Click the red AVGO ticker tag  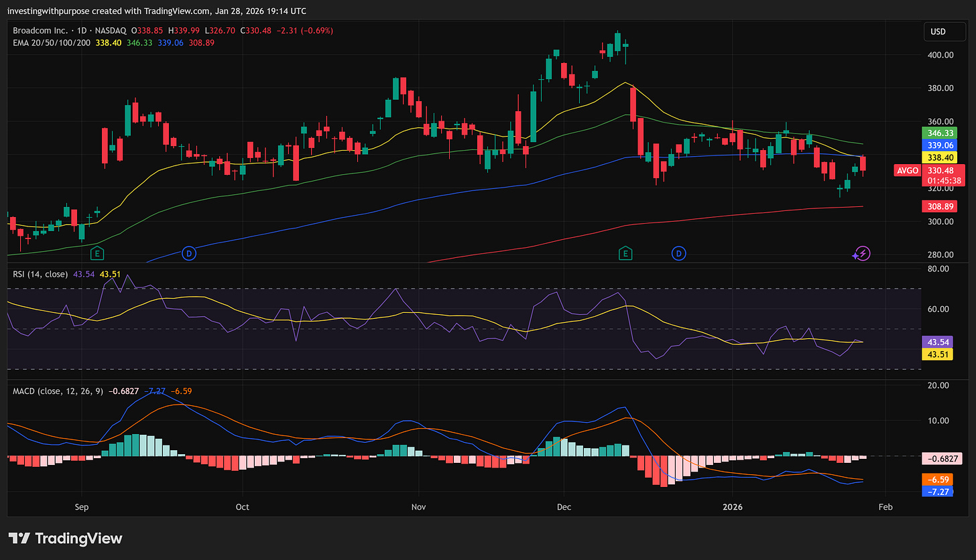point(907,171)
